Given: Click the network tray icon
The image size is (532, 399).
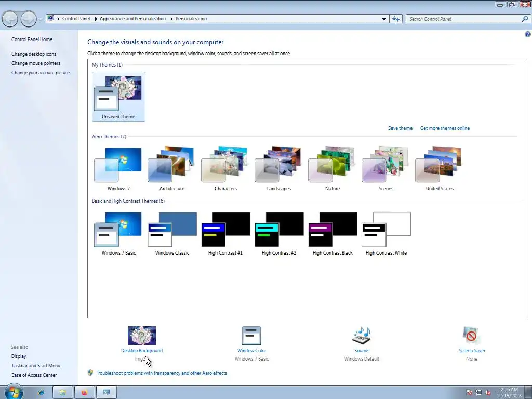Looking at the screenshot, I should (478, 393).
